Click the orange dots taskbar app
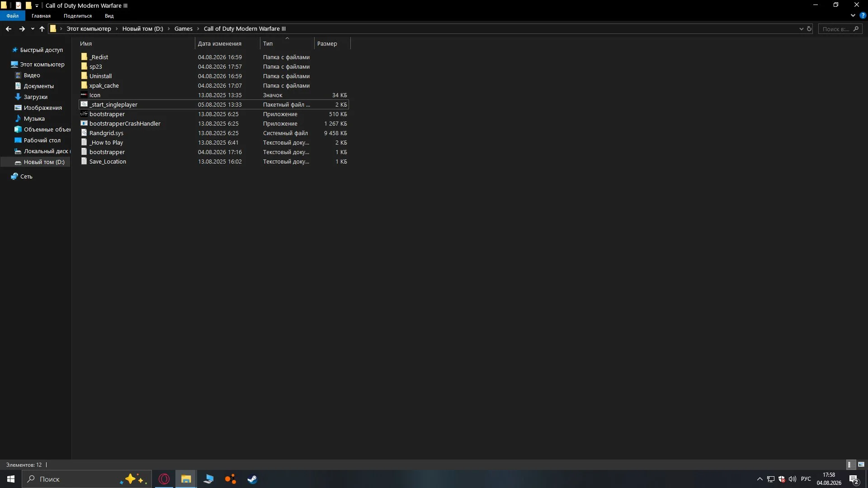The width and height of the screenshot is (868, 488). pos(231,479)
